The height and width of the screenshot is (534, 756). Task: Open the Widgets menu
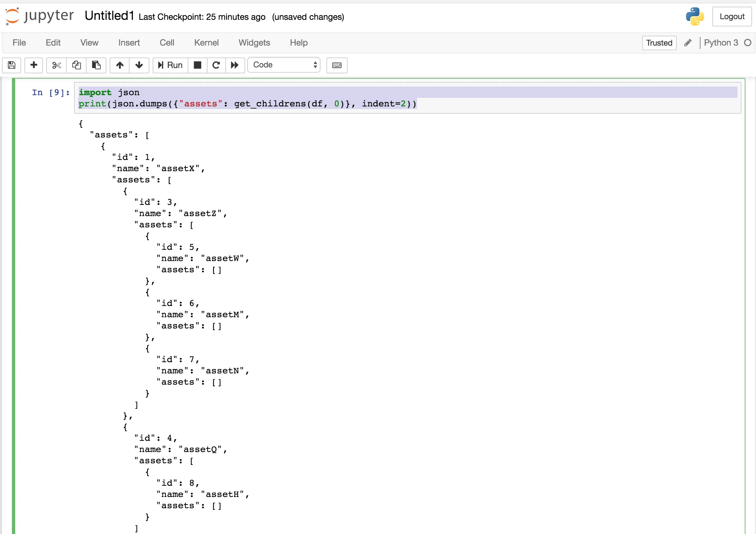click(x=254, y=43)
